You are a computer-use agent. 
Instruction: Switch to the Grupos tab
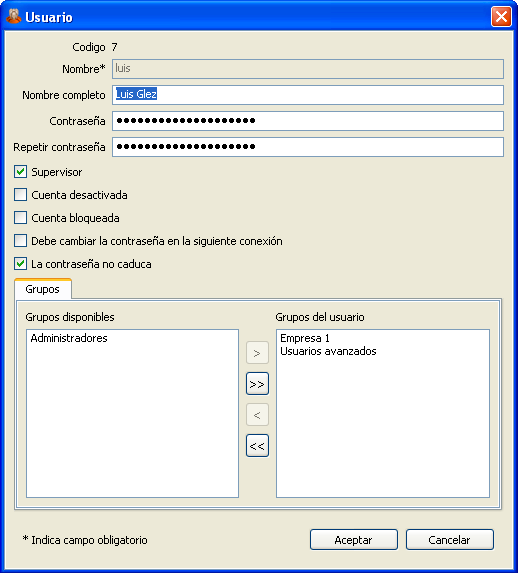(x=42, y=289)
